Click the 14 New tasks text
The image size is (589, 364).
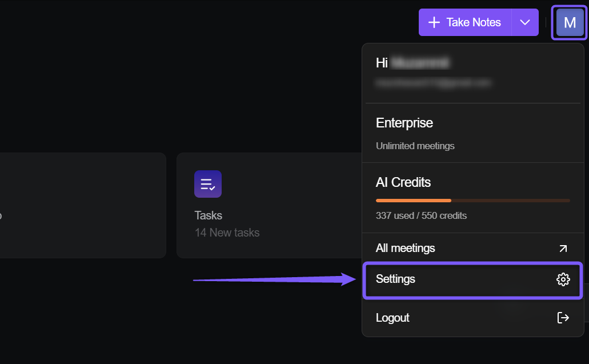tap(227, 233)
